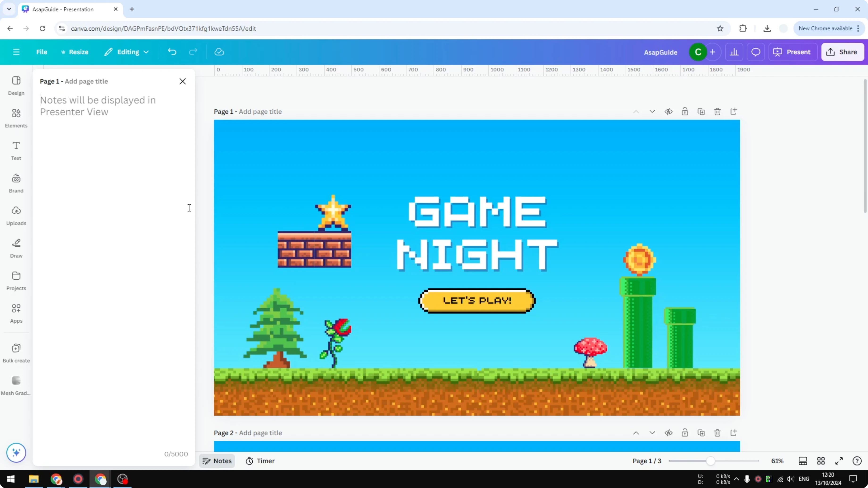Open the Elements panel

click(16, 118)
